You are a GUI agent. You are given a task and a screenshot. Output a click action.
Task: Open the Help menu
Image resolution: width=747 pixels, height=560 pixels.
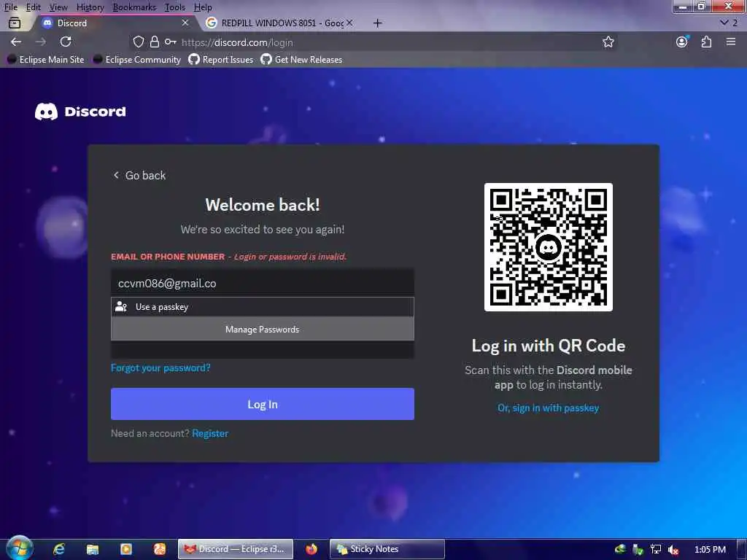(203, 7)
